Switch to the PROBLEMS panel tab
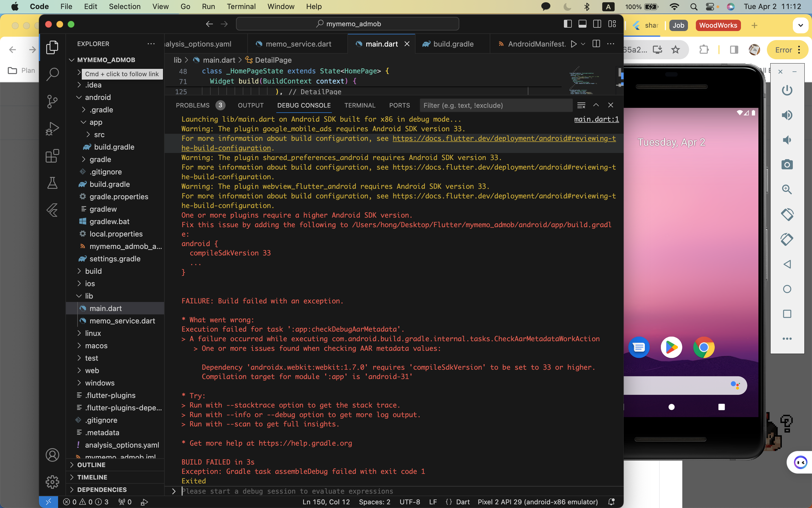This screenshot has height=508, width=812. pos(200,106)
